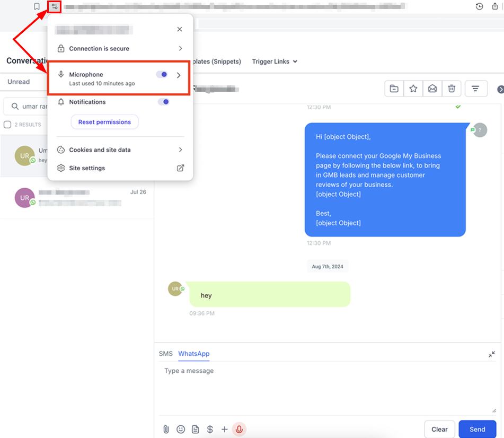Switch to the SMS tab
504x438 pixels.
point(166,354)
